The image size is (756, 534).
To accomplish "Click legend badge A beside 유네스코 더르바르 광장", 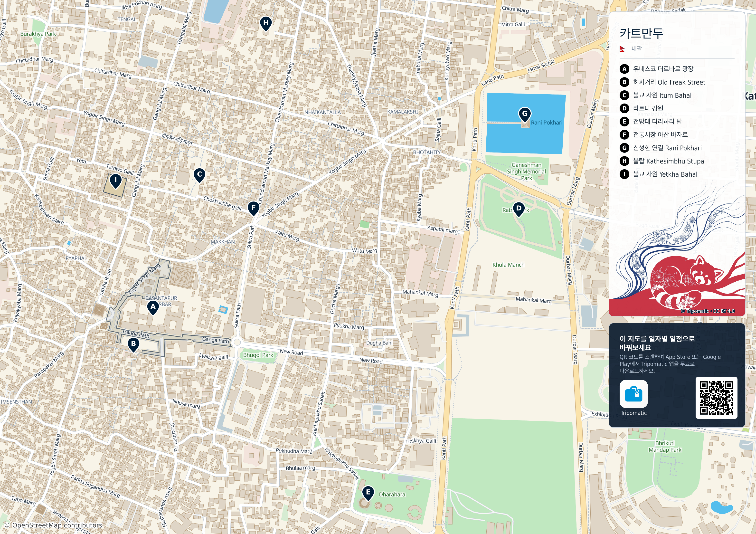I will point(624,69).
